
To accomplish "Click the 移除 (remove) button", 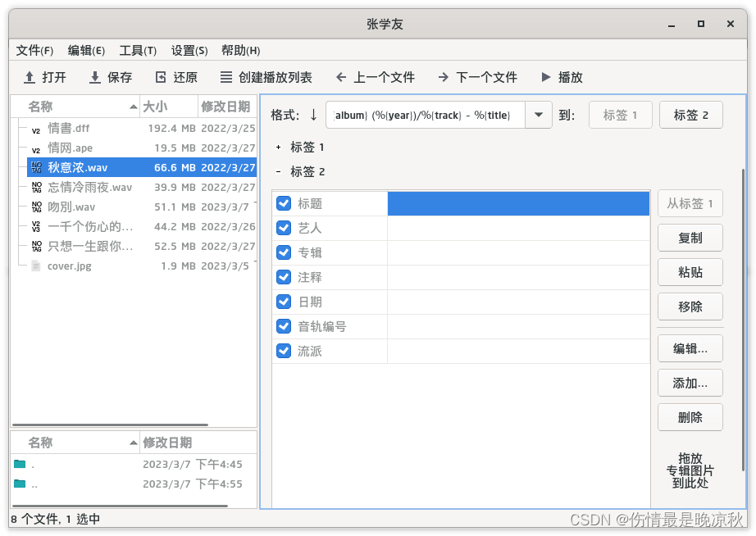I will (690, 307).
